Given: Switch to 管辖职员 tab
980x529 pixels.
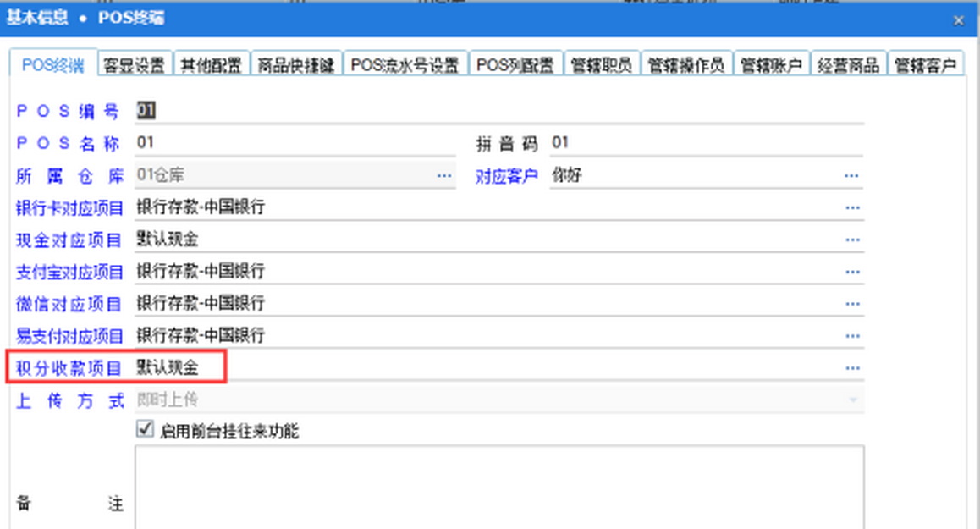Looking at the screenshot, I should pyautogui.click(x=601, y=65).
